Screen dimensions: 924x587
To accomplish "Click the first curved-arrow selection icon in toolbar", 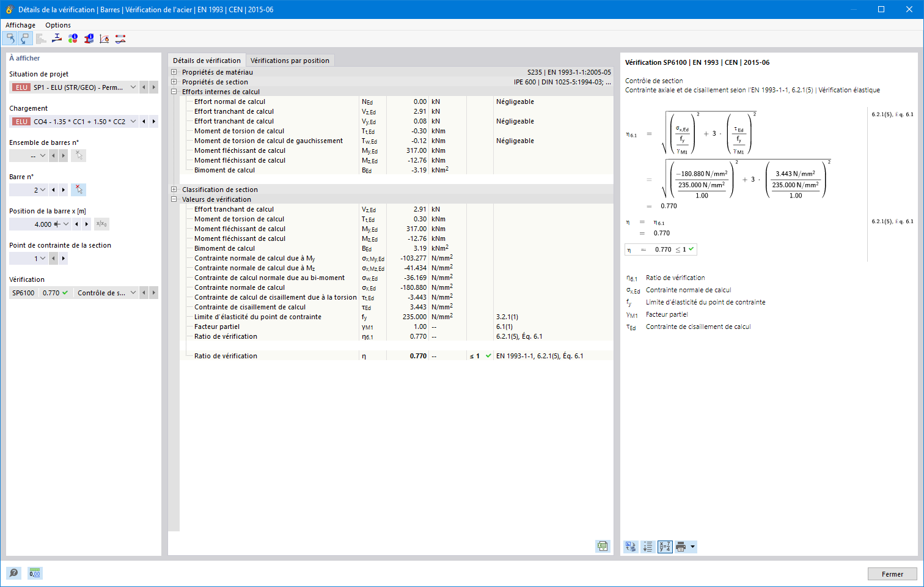I will click(10, 39).
